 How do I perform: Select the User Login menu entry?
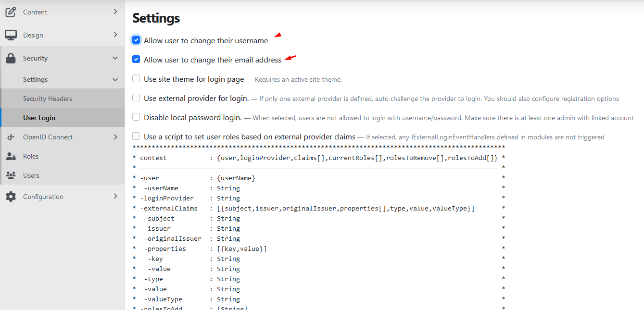62,118
